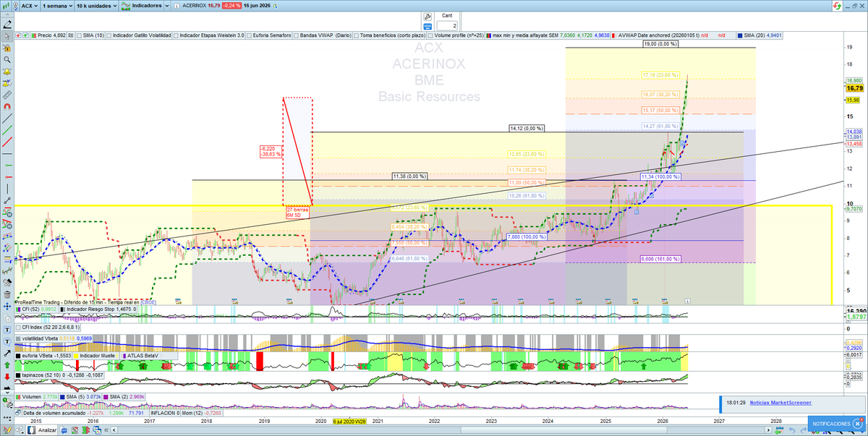This screenshot has width=868, height=436.
Task: Select the diagonal arrow line tool
Action: pos(7,354)
